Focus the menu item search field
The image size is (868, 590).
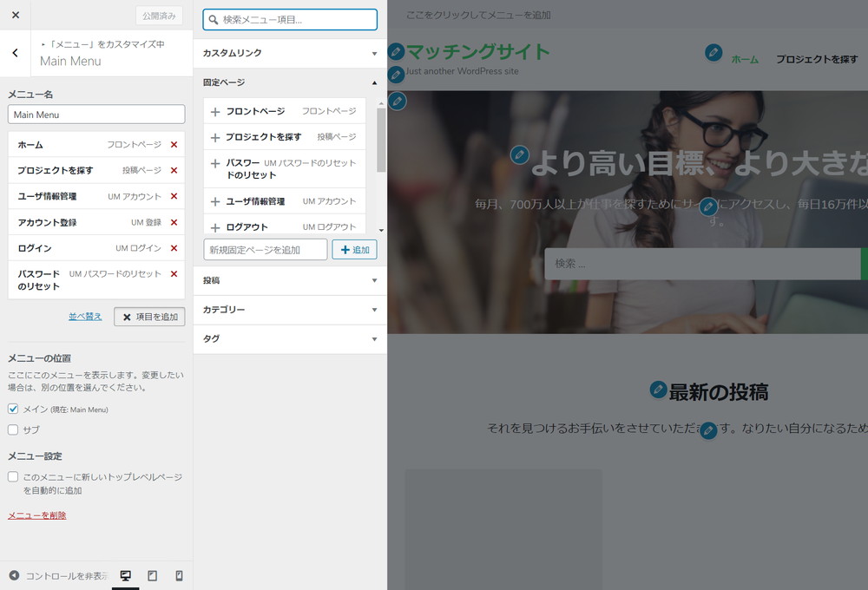(290, 19)
